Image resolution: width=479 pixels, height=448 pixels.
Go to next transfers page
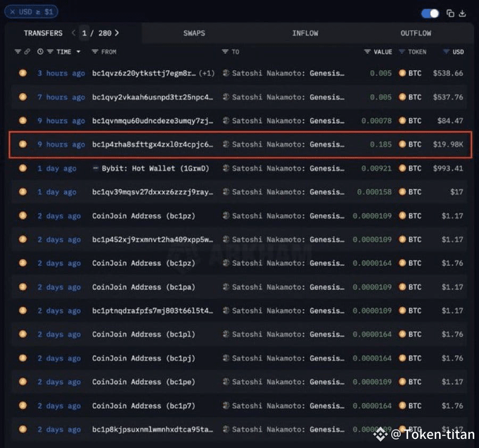117,33
